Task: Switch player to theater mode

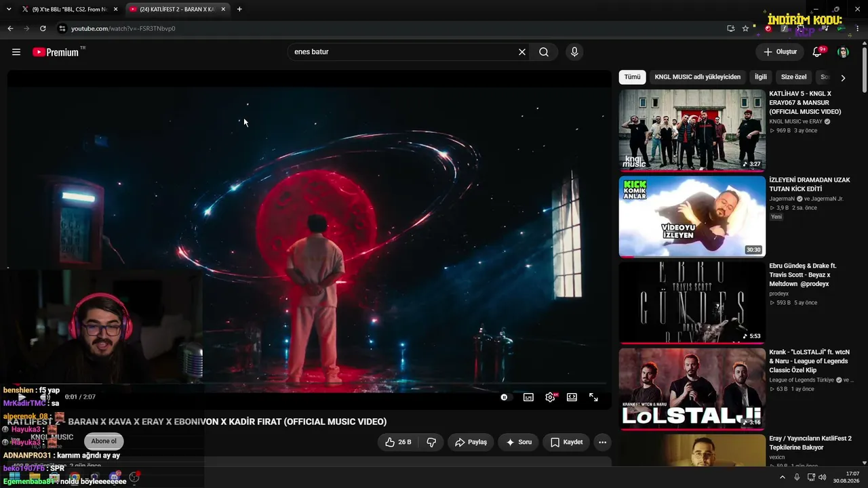Action: pyautogui.click(x=572, y=397)
